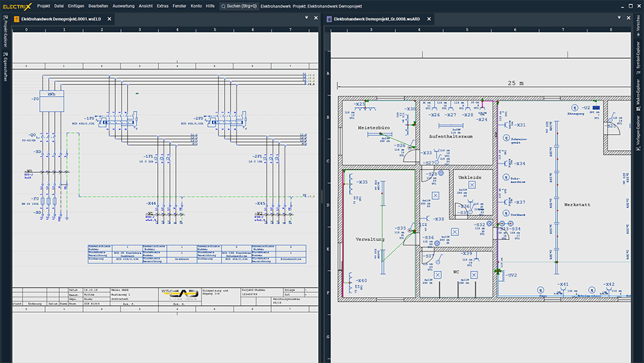Close the Demoprojekt.0001.wsELD tab
Viewport: 644px width, 363px height.
(x=109, y=19)
